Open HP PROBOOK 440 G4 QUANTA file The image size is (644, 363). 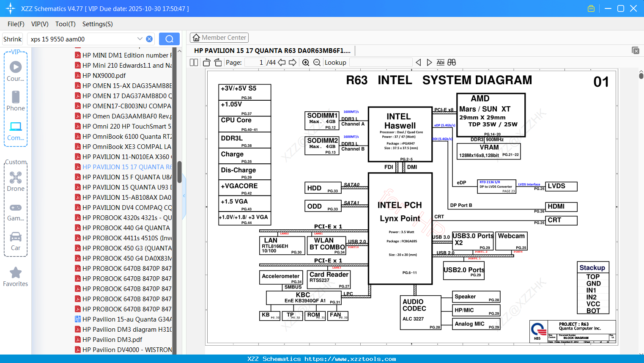[x=123, y=228]
